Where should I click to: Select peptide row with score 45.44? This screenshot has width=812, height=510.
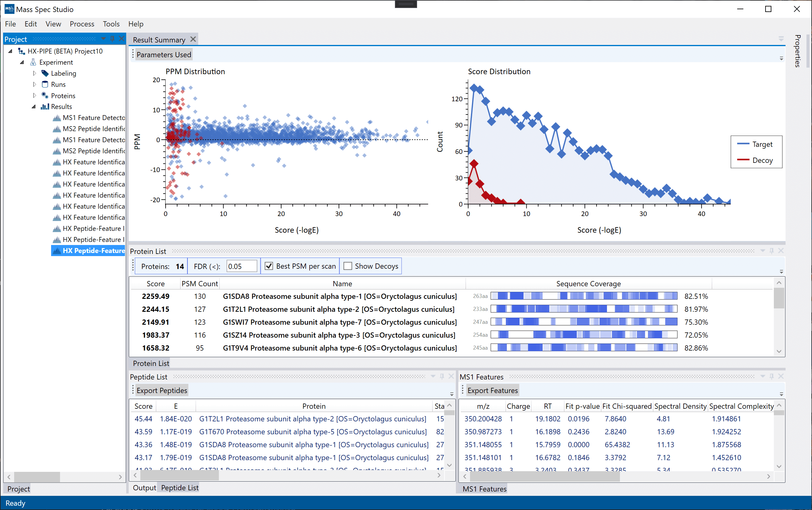(287, 419)
